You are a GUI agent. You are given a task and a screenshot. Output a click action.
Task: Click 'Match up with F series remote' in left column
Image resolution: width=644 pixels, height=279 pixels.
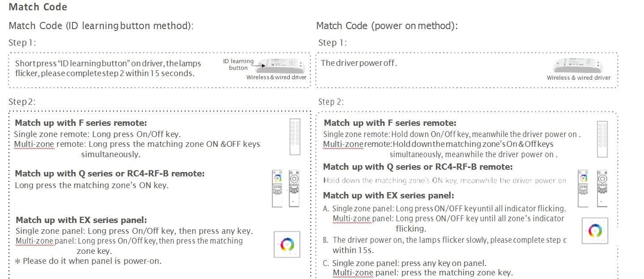coord(81,123)
